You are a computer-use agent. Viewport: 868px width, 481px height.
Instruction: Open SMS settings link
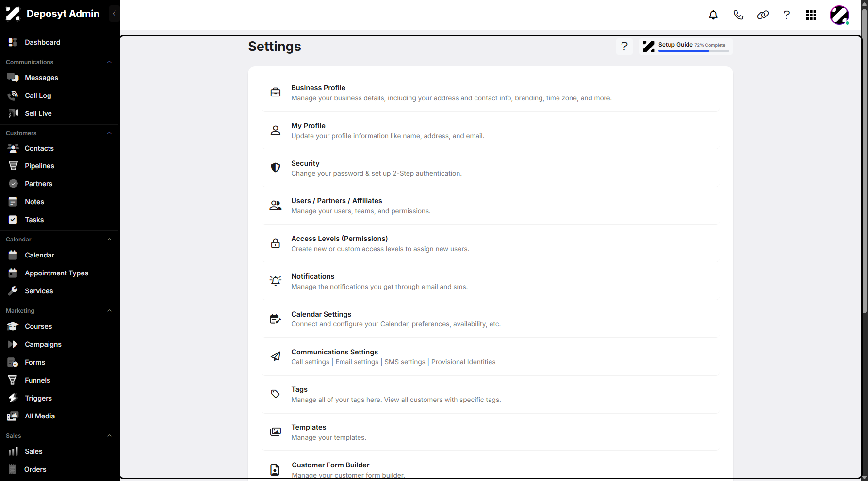pyautogui.click(x=405, y=362)
